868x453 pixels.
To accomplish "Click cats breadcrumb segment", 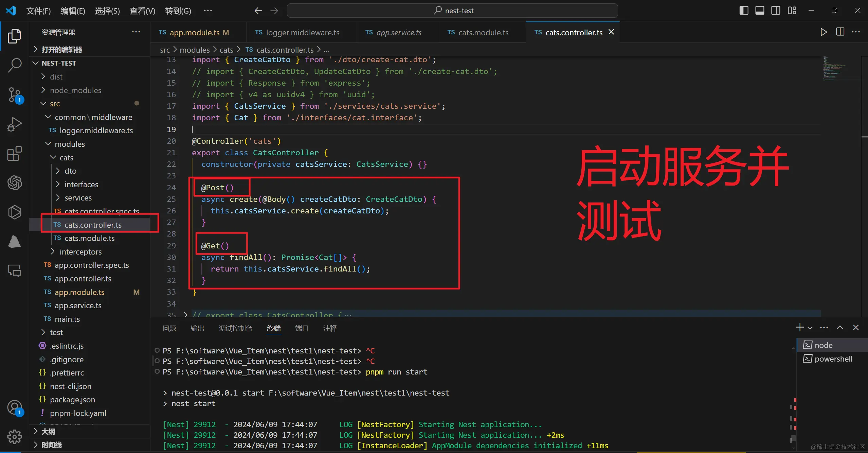I will coord(226,50).
